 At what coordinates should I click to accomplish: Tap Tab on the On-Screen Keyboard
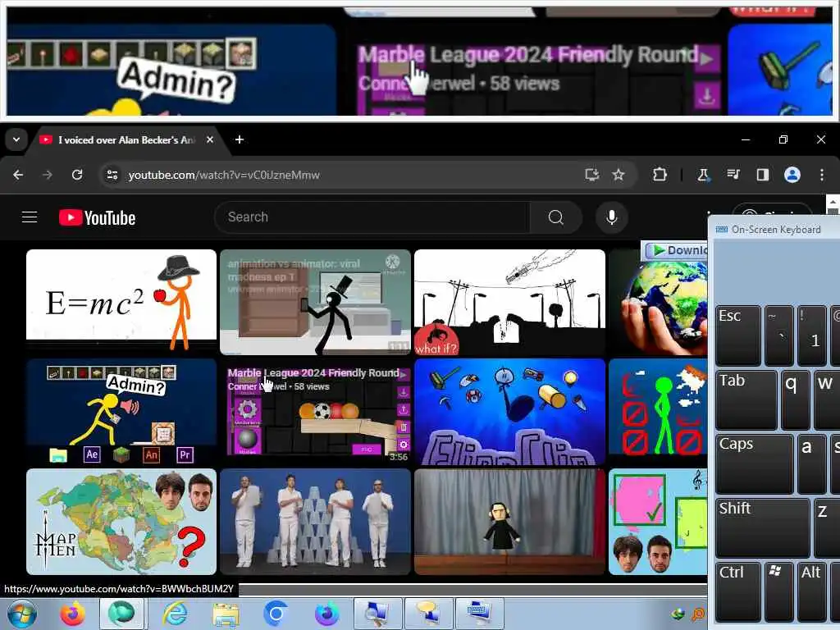[x=746, y=399]
